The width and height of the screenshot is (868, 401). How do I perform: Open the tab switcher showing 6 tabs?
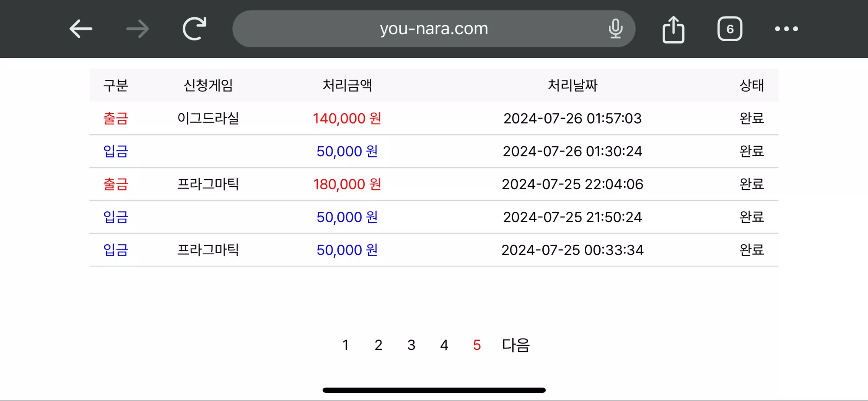tap(730, 29)
